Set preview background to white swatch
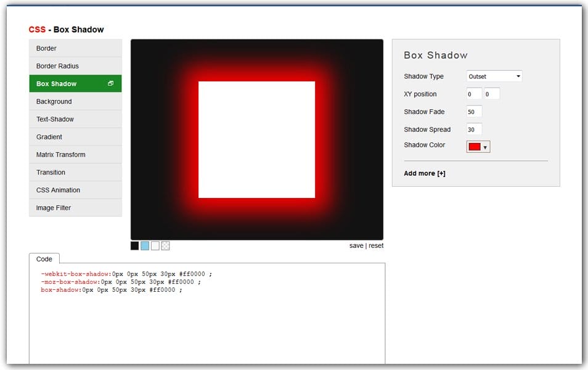 [155, 245]
